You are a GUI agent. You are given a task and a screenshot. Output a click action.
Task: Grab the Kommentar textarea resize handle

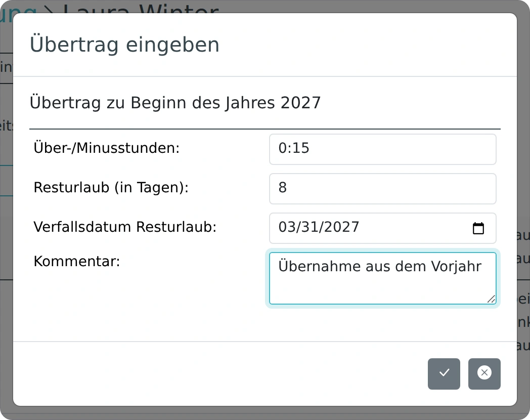click(492, 299)
